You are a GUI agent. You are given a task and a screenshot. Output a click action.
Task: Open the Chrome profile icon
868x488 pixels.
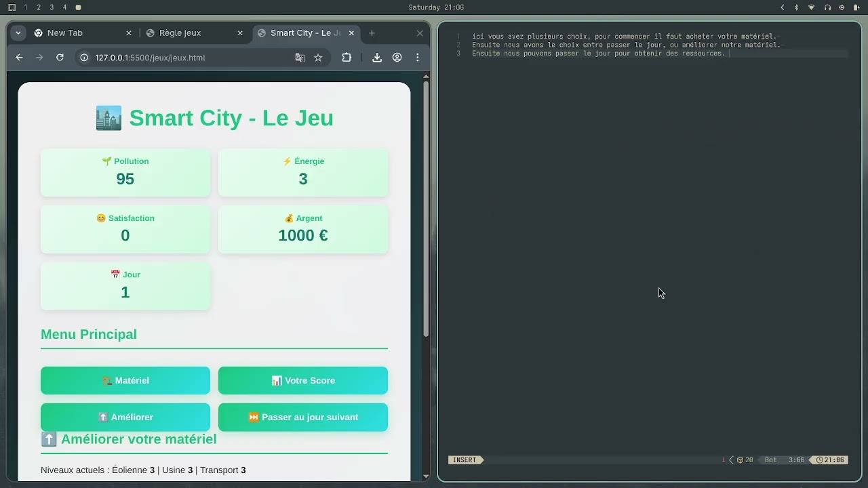click(397, 58)
